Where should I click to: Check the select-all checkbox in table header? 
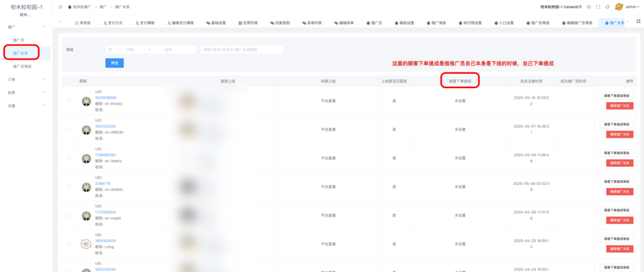click(69, 81)
